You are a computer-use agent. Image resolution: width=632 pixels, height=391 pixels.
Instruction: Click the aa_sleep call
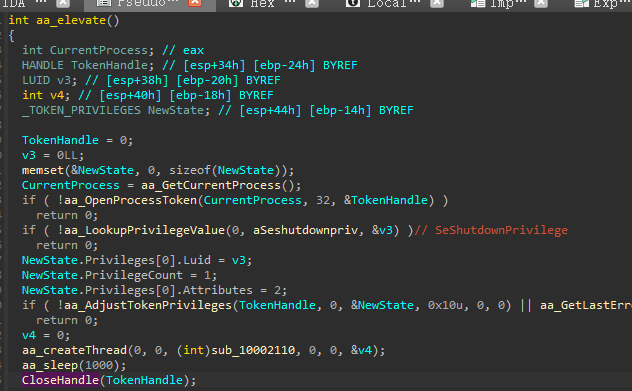[x=50, y=365]
